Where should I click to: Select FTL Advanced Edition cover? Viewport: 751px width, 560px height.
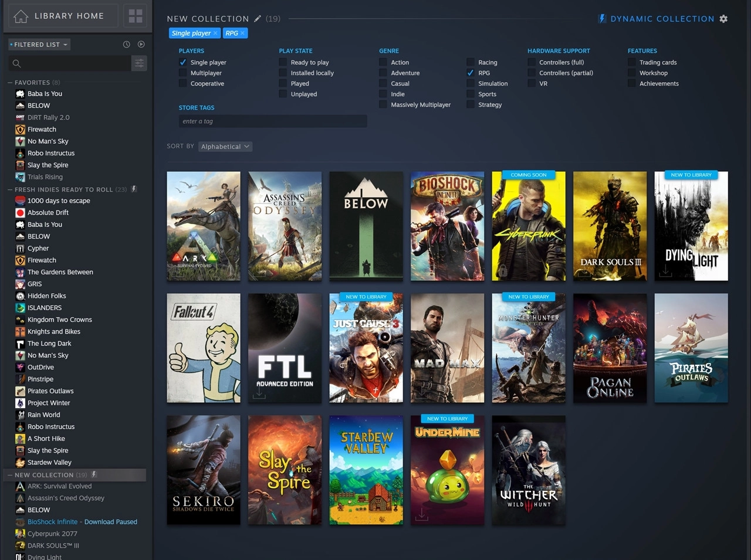285,348
